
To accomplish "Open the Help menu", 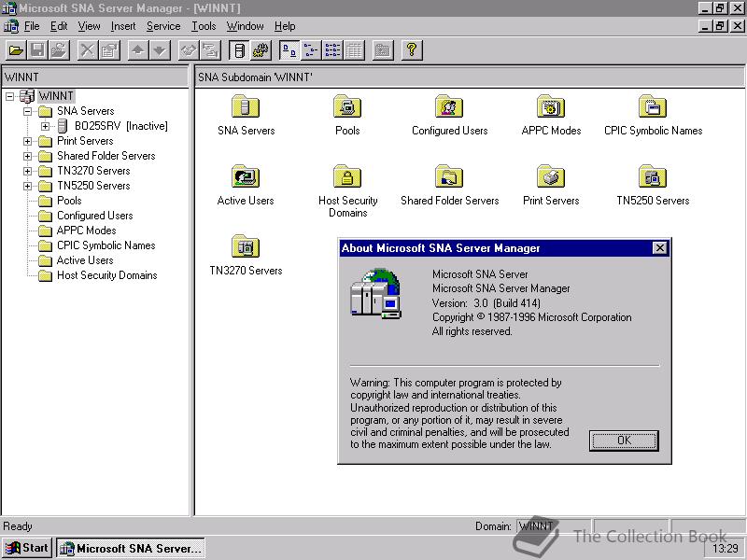I will click(x=285, y=26).
